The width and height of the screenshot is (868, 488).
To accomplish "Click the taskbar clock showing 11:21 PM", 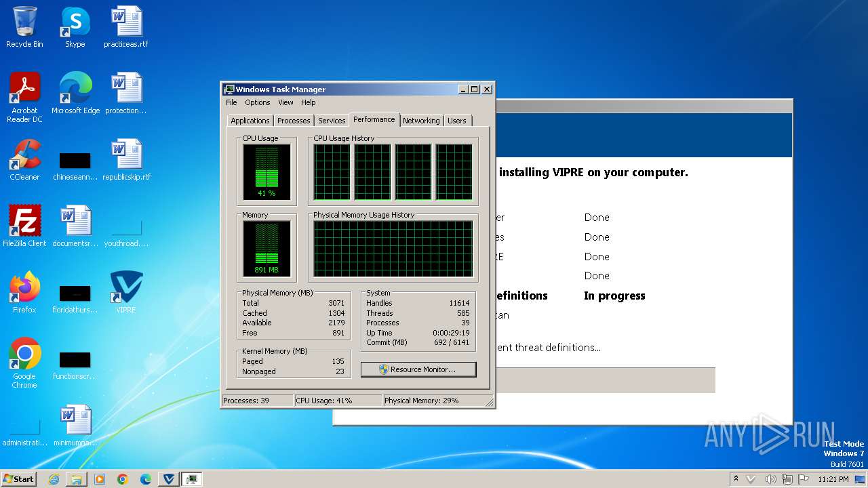I will tap(833, 479).
